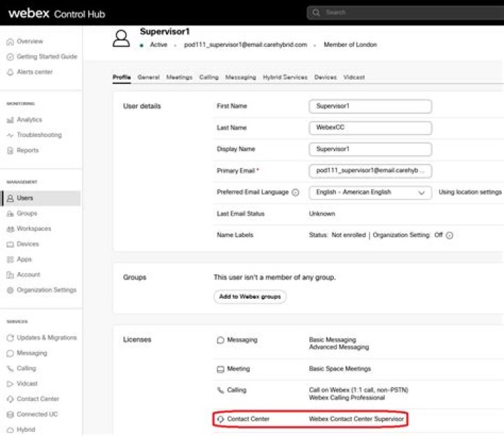This screenshot has width=504, height=436.
Task: Click 'This user isn't a member' text
Action: [x=274, y=277]
